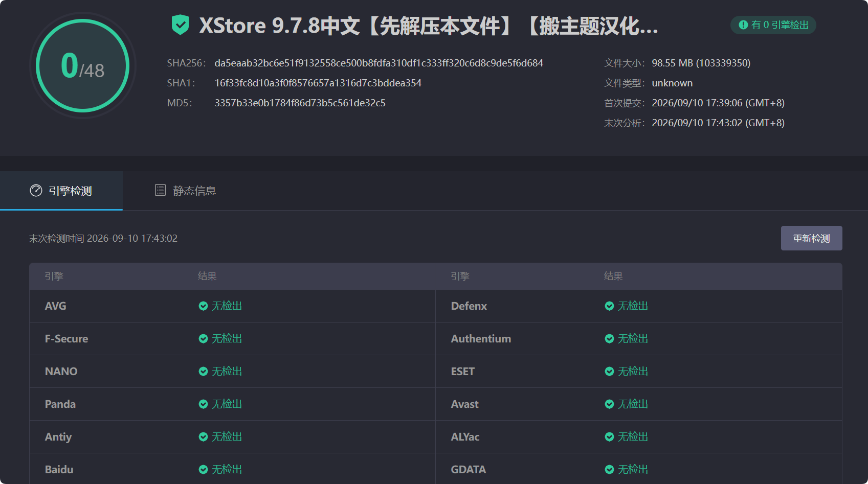
Task: Click the 末次检测时间 2026-09-10 text
Action: [103, 238]
